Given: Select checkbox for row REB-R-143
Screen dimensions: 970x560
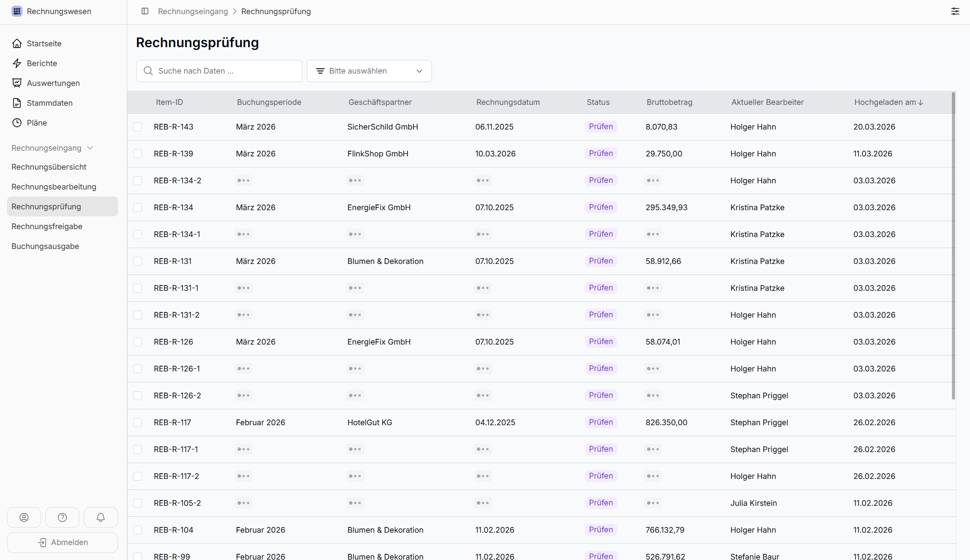Looking at the screenshot, I should pyautogui.click(x=138, y=127).
